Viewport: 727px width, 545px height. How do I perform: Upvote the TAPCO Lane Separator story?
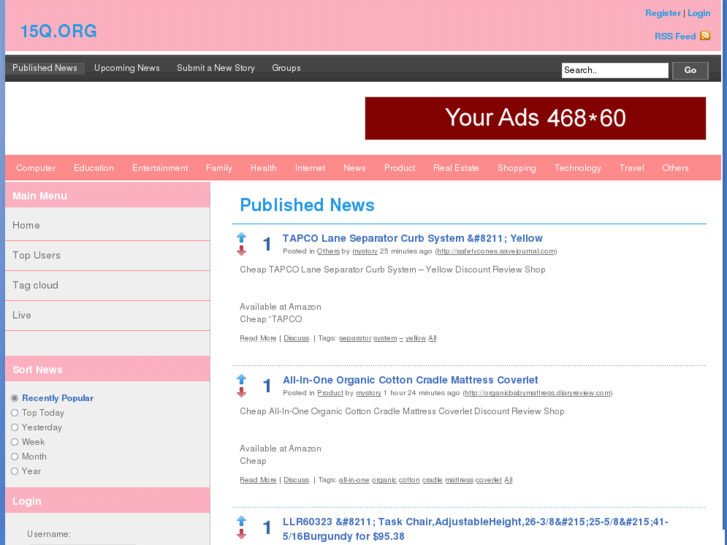242,238
